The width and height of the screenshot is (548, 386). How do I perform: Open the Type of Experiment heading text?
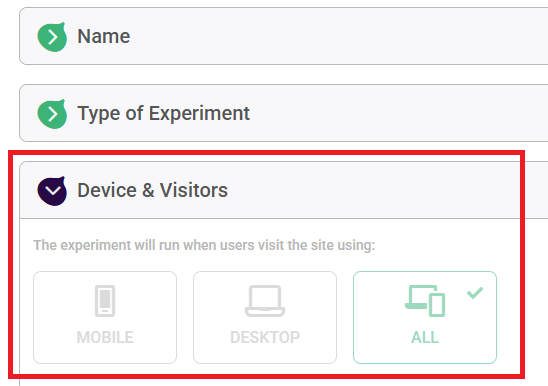click(164, 113)
